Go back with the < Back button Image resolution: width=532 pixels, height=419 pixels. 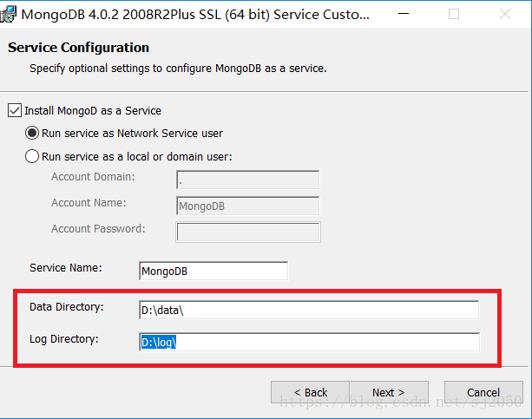(x=310, y=392)
